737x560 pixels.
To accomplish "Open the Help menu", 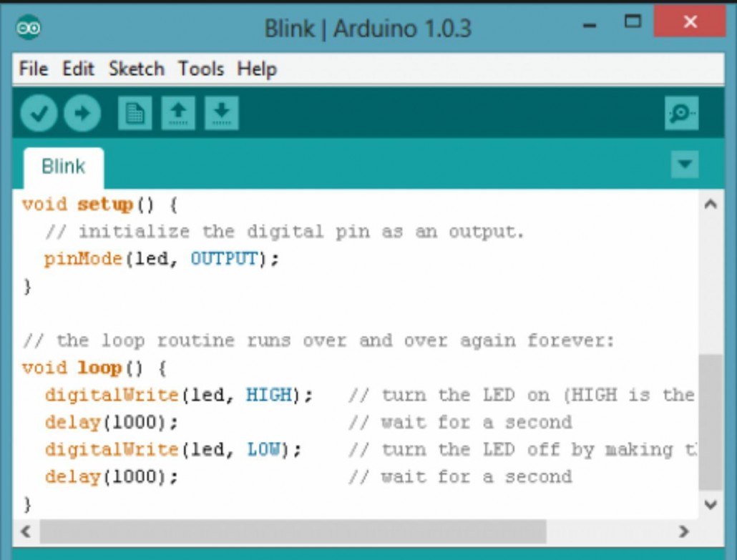I will 257,69.
